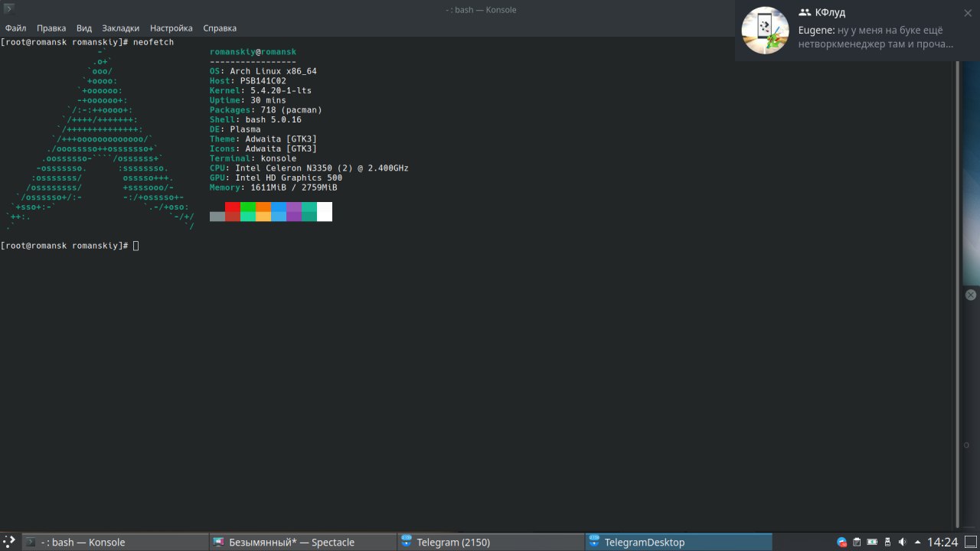
Task: Click the white color block in neofetch palette
Action: click(x=325, y=212)
